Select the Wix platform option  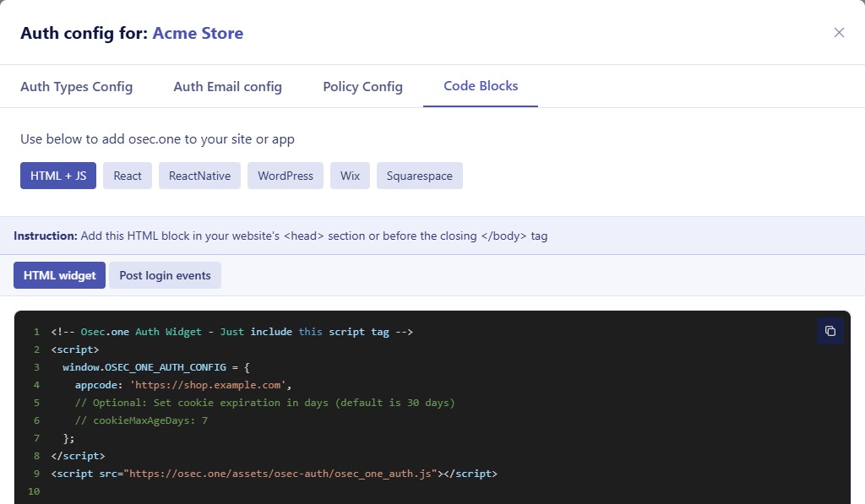pos(350,176)
